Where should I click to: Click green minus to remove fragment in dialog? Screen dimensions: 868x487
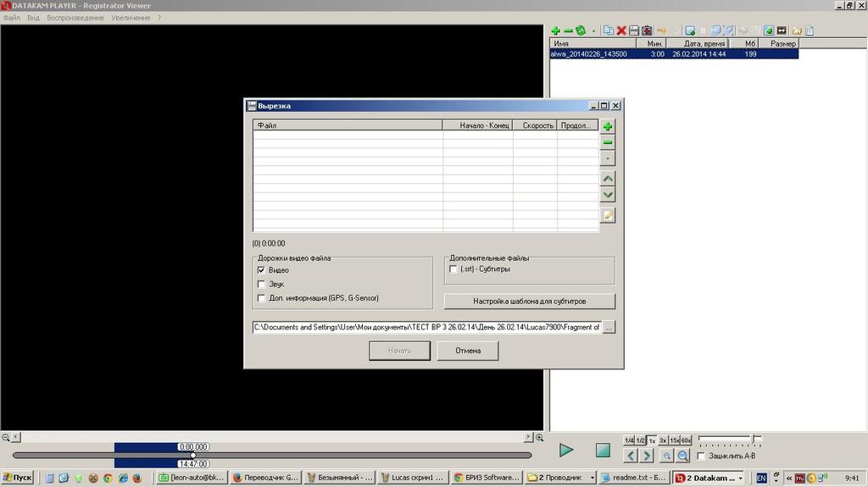(608, 142)
